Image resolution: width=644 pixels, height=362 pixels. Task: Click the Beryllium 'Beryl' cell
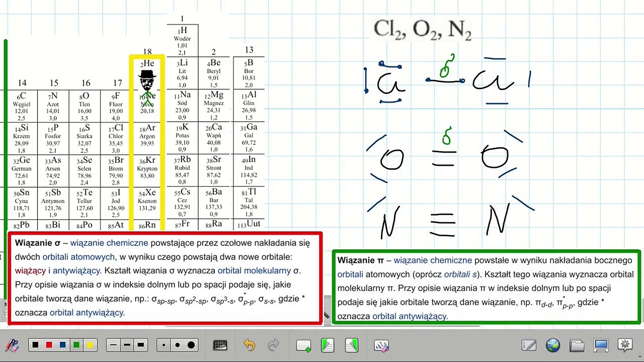tap(214, 73)
